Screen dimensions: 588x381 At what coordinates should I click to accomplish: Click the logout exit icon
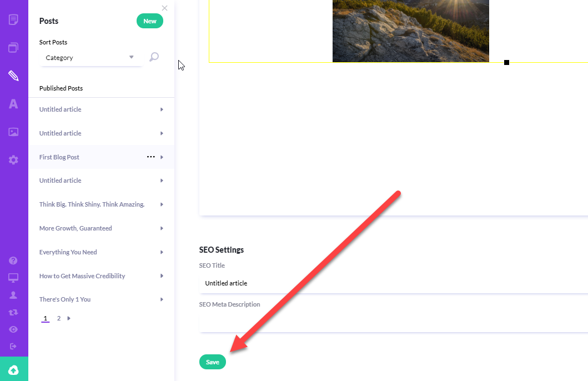coord(13,346)
